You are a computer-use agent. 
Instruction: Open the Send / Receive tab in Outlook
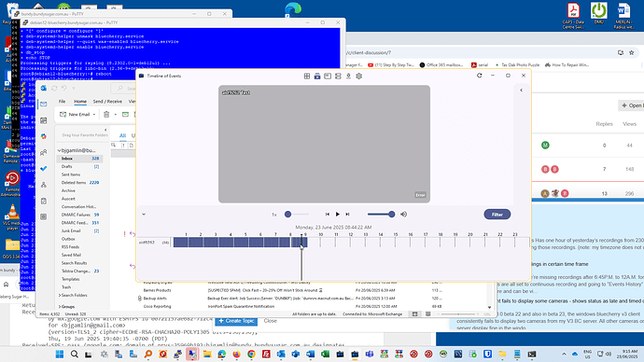pyautogui.click(x=107, y=102)
